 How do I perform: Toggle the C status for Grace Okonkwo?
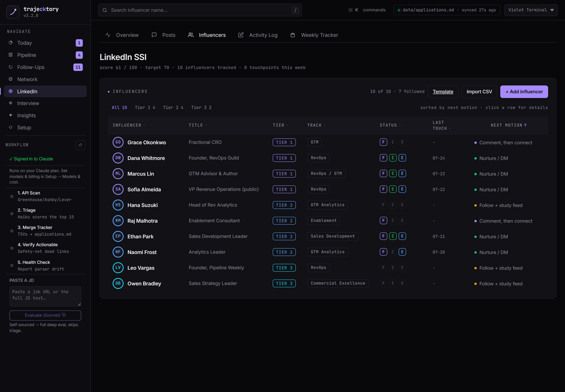coord(393,142)
